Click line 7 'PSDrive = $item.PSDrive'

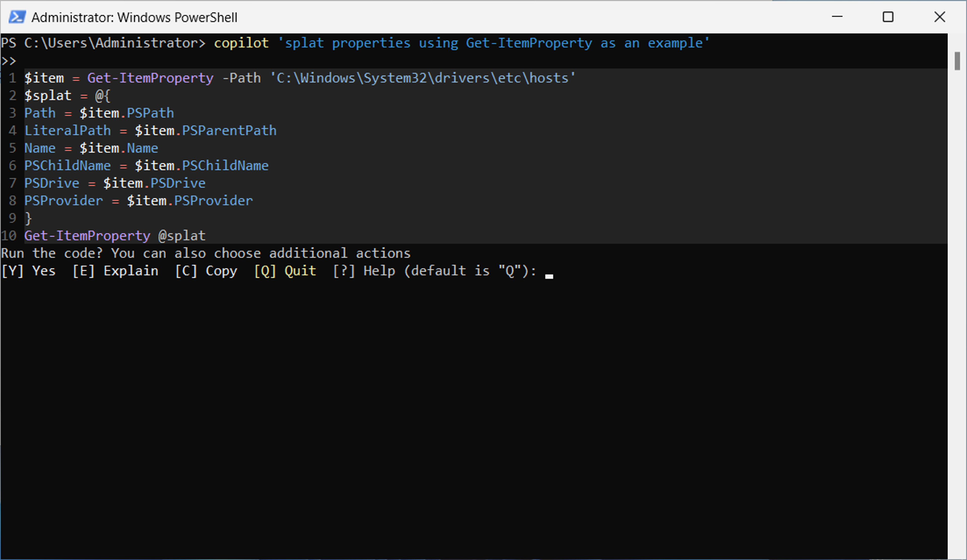pyautogui.click(x=115, y=183)
